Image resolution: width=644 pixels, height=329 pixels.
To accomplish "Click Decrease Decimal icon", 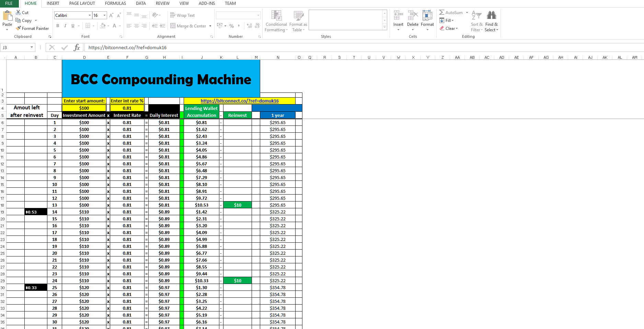I will point(257,26).
